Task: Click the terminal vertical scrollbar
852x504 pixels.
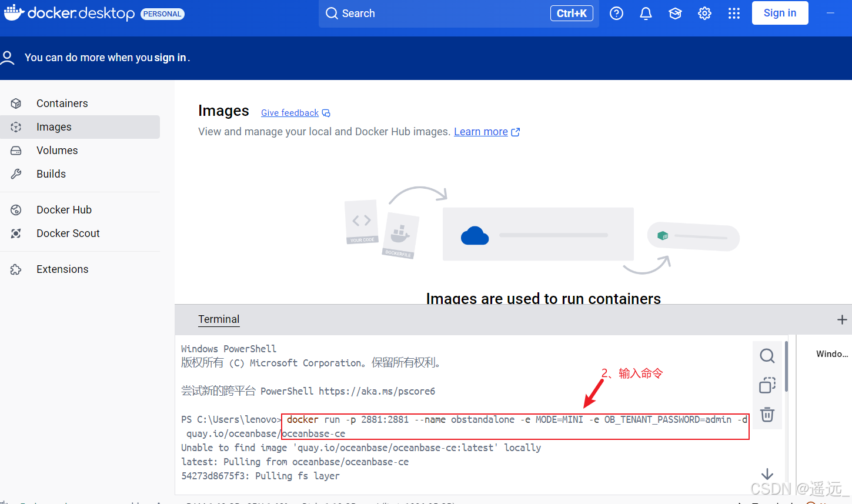Action: tap(786, 367)
